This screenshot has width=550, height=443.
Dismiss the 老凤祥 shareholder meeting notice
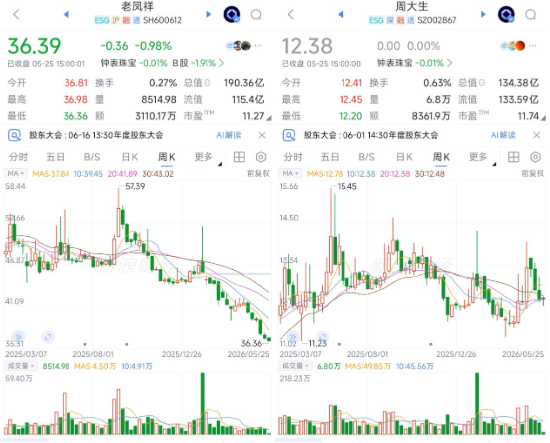(262, 135)
